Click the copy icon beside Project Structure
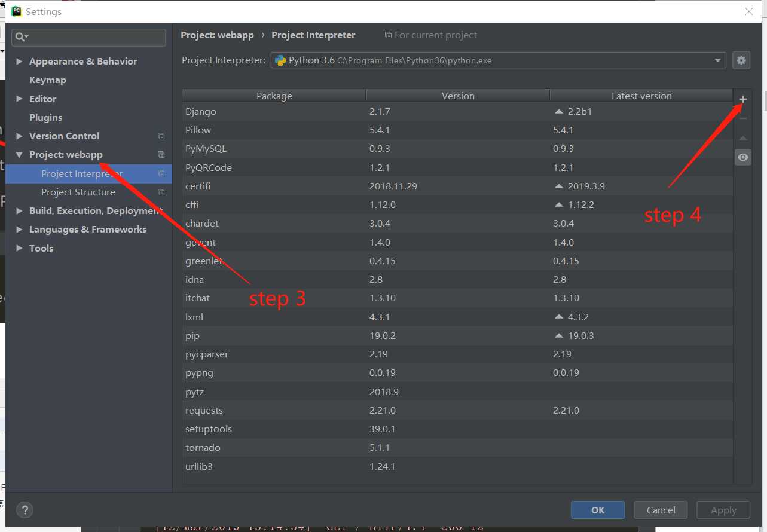 point(161,192)
